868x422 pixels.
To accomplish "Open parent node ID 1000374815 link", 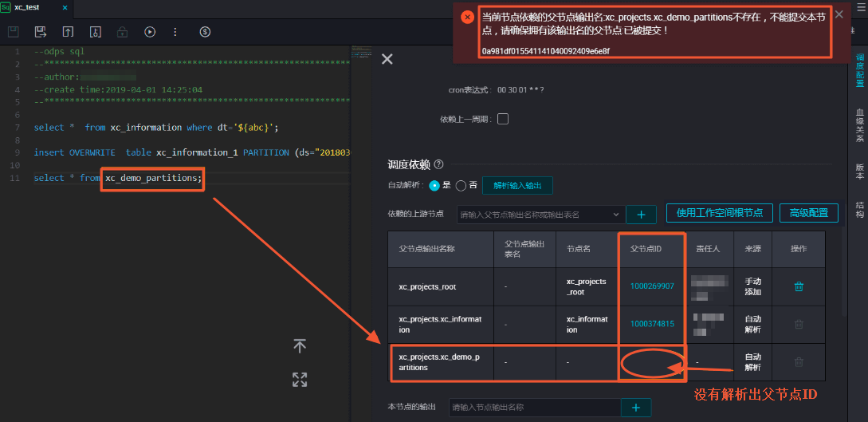I will (652, 324).
